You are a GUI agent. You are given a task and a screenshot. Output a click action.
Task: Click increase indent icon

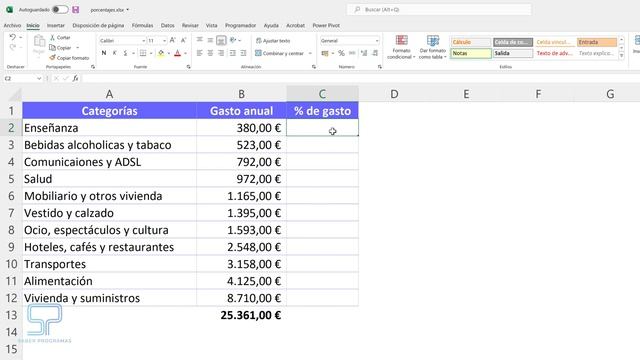243,53
